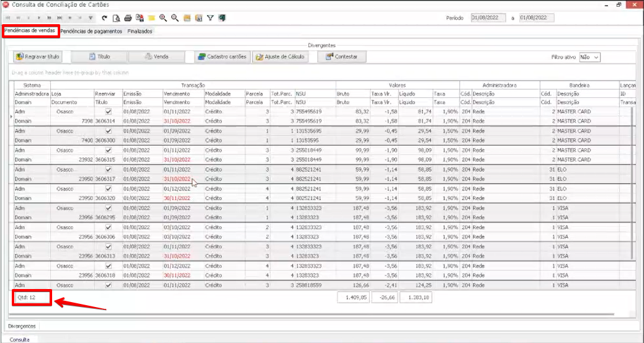Viewport: 644px width, 343px height.
Task: Click the Regravar título button
Action: 38,56
